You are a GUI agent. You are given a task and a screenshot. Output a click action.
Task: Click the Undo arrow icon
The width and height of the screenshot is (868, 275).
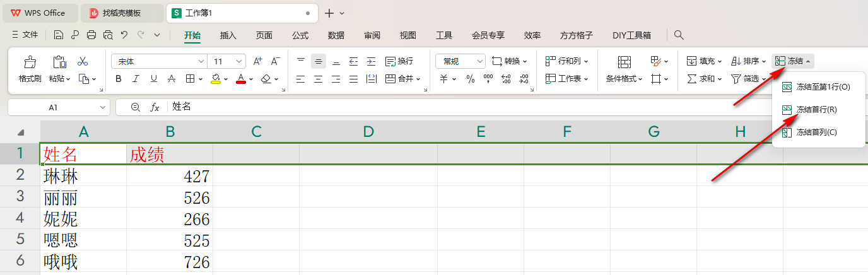pos(124,35)
